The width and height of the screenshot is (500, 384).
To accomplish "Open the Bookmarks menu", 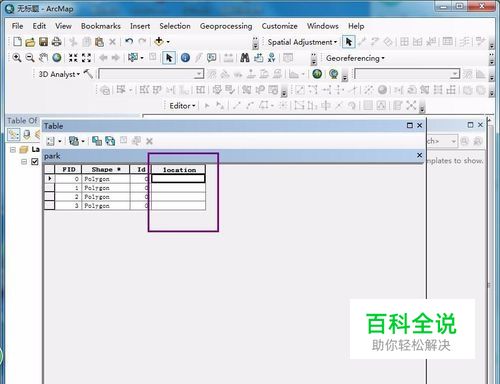I will coord(101,26).
